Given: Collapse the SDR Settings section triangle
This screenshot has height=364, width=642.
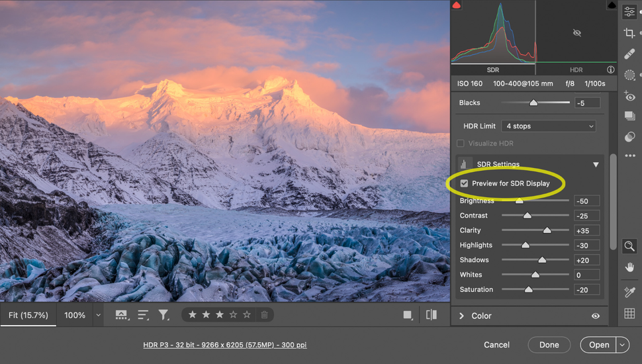Looking at the screenshot, I should [x=596, y=165].
